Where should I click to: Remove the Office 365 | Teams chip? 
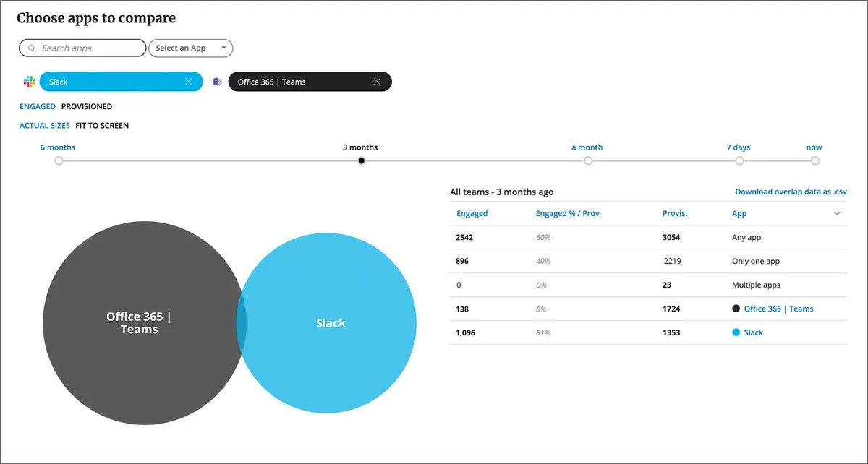click(x=377, y=82)
